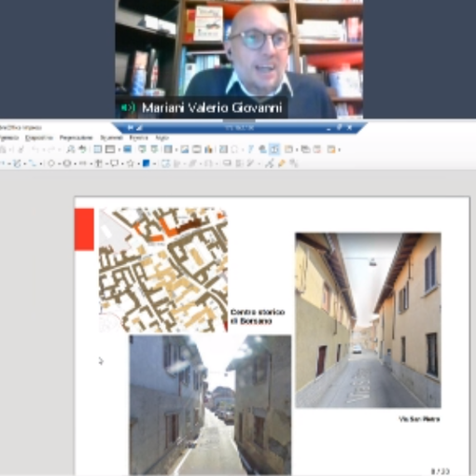The width and height of the screenshot is (476, 476).
Task: Click the red rectangle on the slide
Action: [x=84, y=230]
